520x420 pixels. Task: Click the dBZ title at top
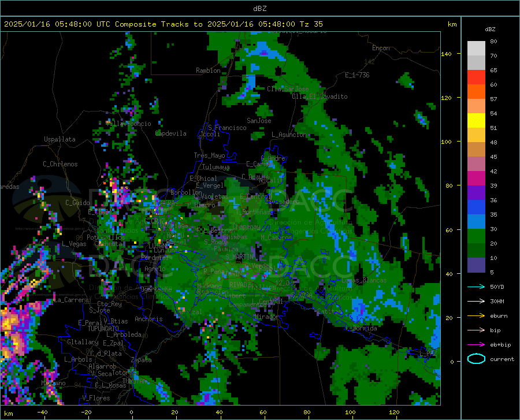[259, 9]
